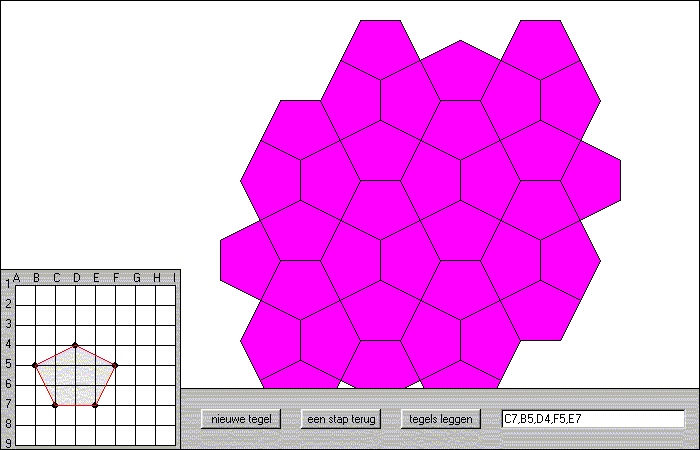Select the pentagon vertex at F5
The image size is (700, 450).
[x=115, y=365]
